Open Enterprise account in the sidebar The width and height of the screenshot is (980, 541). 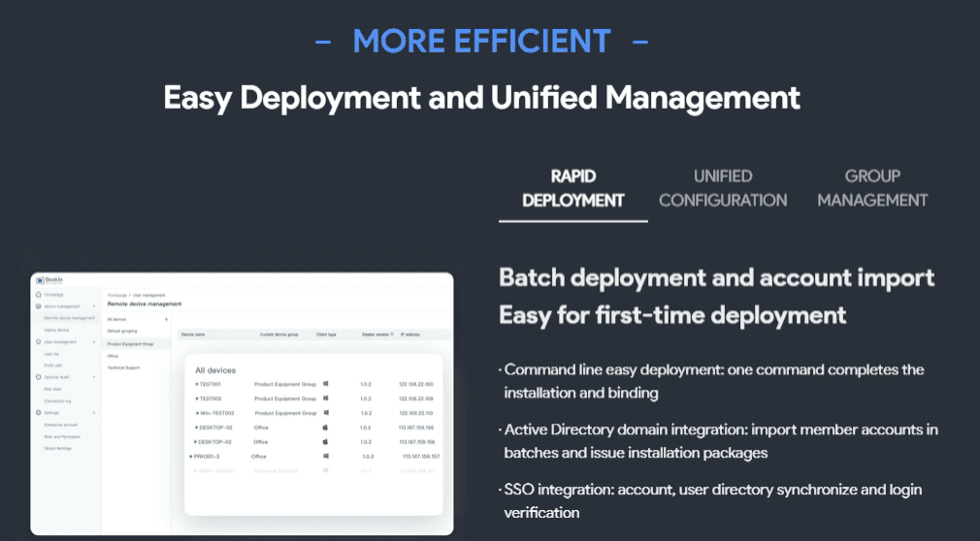pos(60,425)
